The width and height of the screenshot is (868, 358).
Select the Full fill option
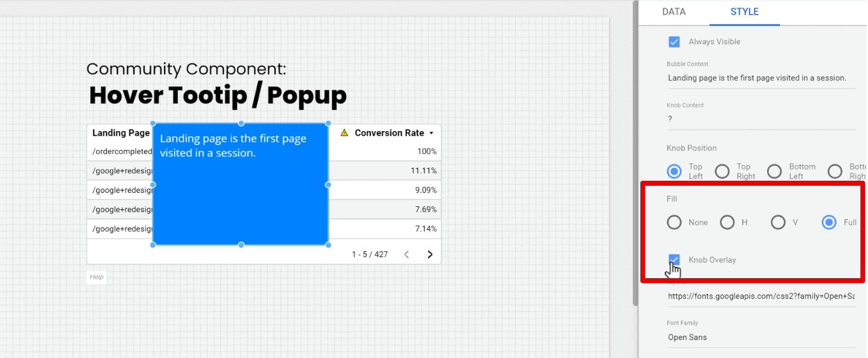tap(829, 222)
